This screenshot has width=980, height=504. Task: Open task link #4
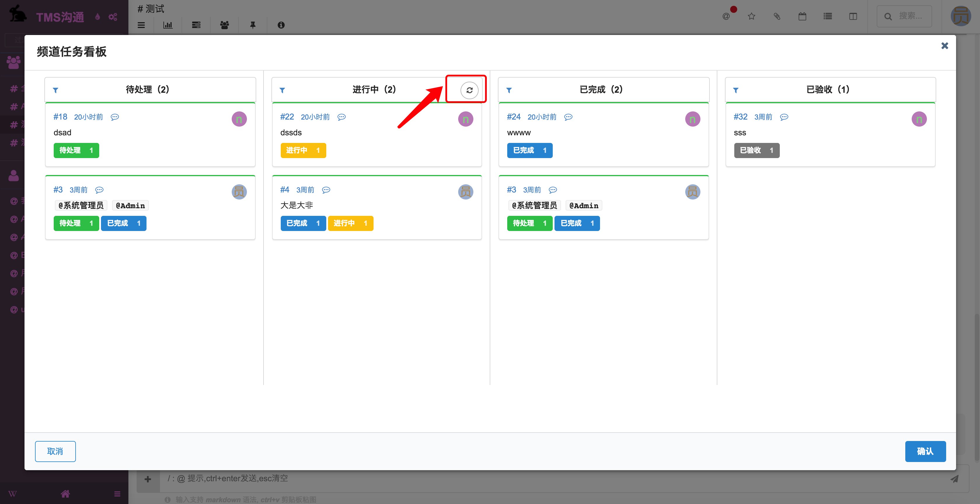[x=285, y=190]
